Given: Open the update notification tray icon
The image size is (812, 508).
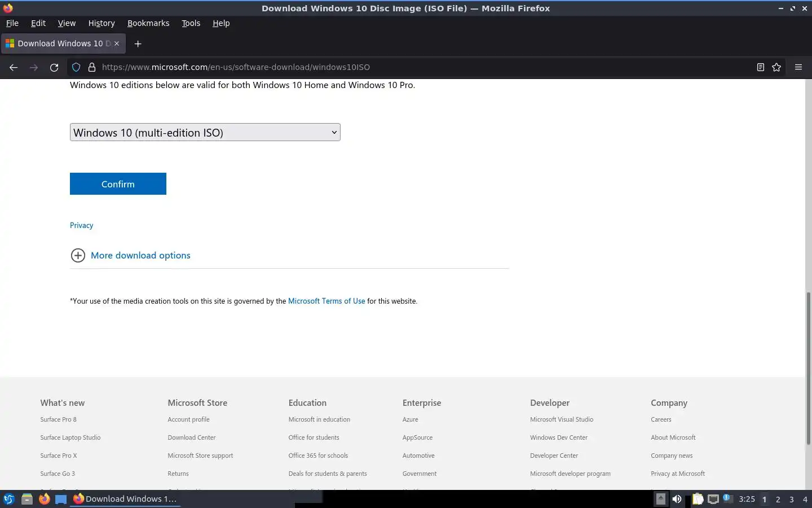Looking at the screenshot, I should click(x=727, y=498).
